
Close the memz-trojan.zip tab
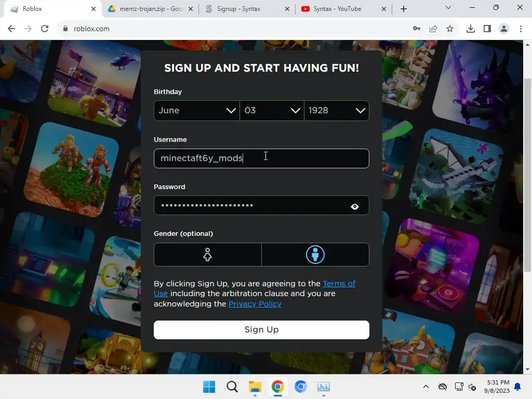click(x=191, y=9)
